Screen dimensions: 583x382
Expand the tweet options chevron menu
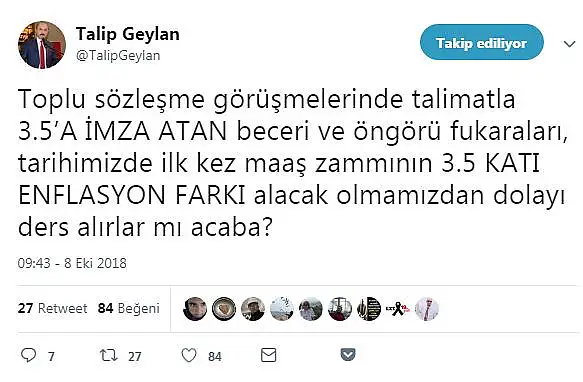[569, 44]
